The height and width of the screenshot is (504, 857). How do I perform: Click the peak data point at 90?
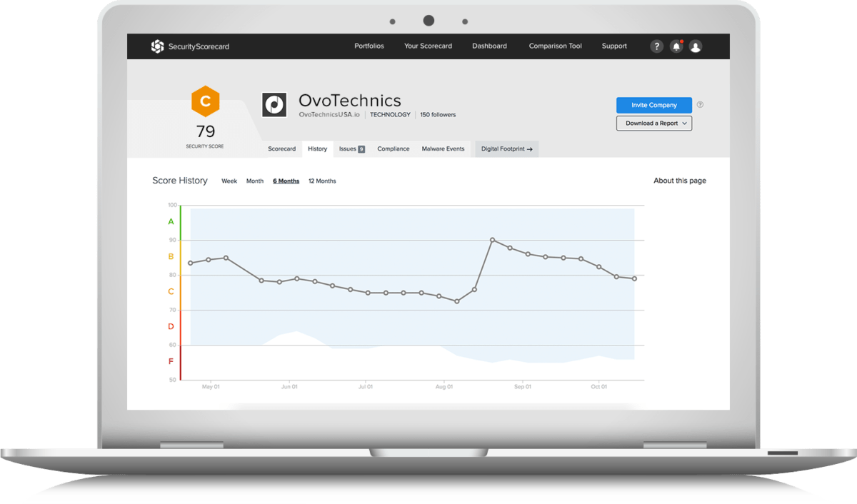click(492, 240)
